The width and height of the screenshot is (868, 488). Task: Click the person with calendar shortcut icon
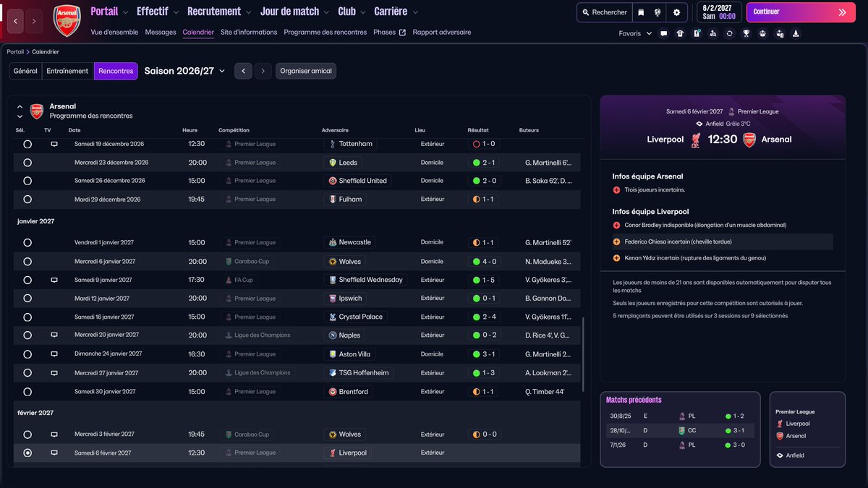point(780,33)
